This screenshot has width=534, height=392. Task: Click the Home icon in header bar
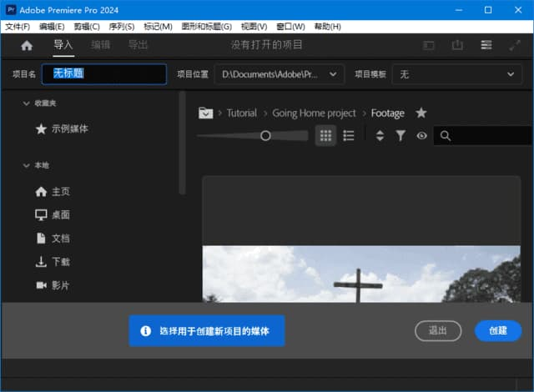[x=27, y=45]
